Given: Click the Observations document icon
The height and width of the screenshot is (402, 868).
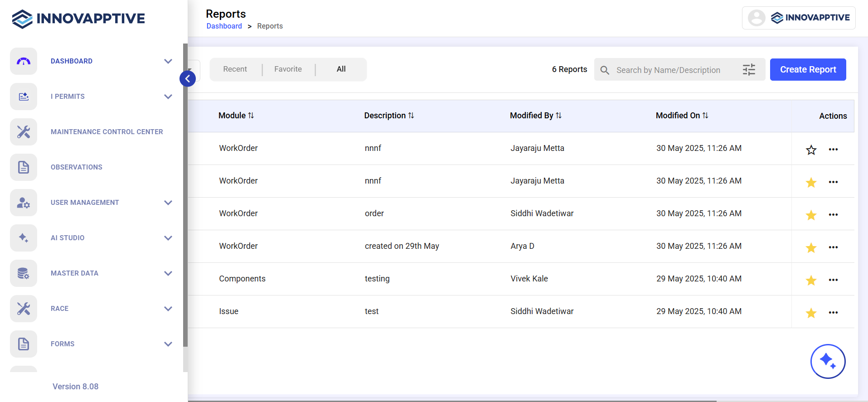Looking at the screenshot, I should 24,167.
